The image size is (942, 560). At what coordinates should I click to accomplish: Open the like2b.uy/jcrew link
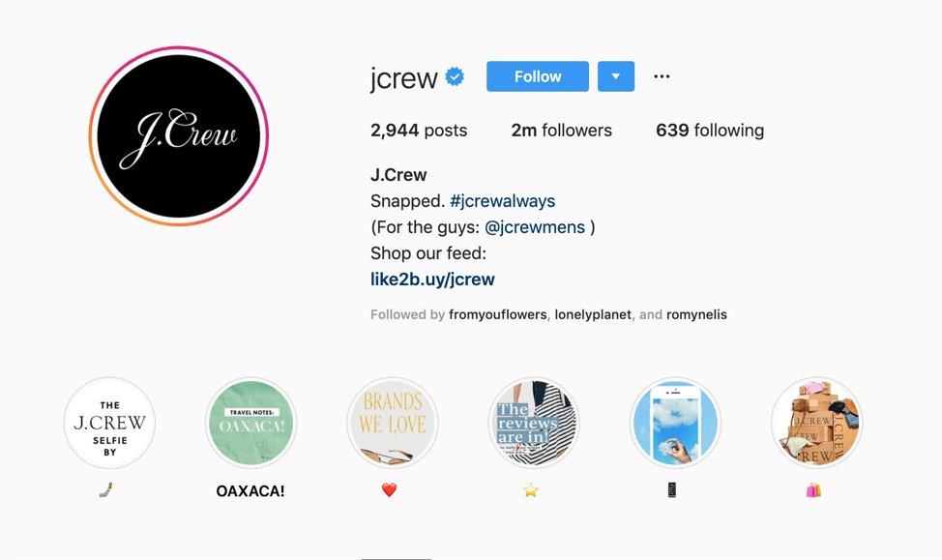[432, 280]
